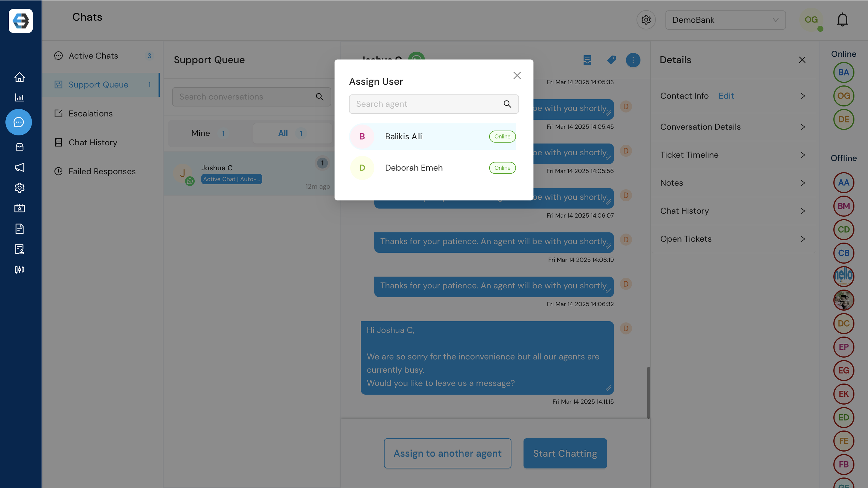Click the OG profile avatar in header

tap(811, 20)
